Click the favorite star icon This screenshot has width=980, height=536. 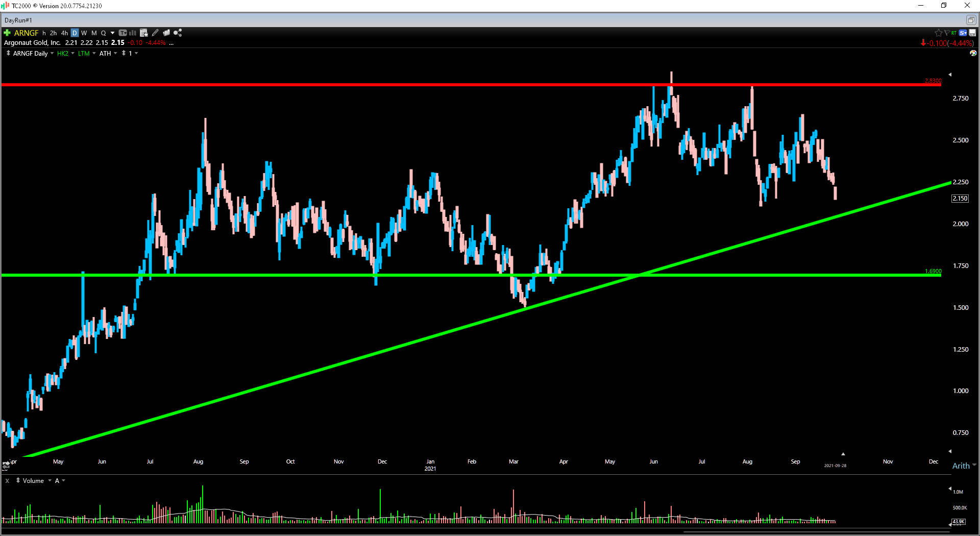[938, 33]
